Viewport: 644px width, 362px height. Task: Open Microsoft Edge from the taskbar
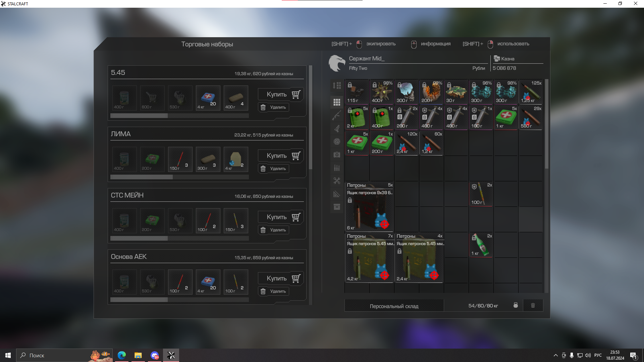coord(122,355)
